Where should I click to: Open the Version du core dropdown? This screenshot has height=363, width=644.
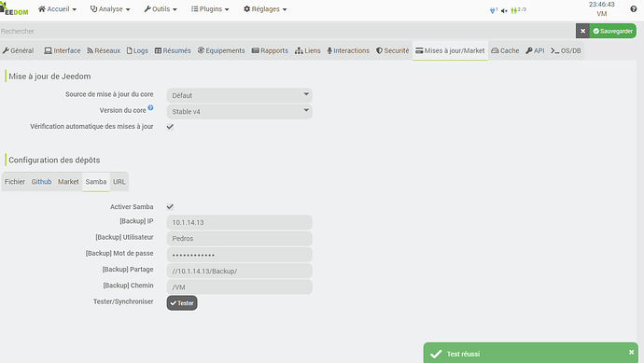pyautogui.click(x=240, y=112)
